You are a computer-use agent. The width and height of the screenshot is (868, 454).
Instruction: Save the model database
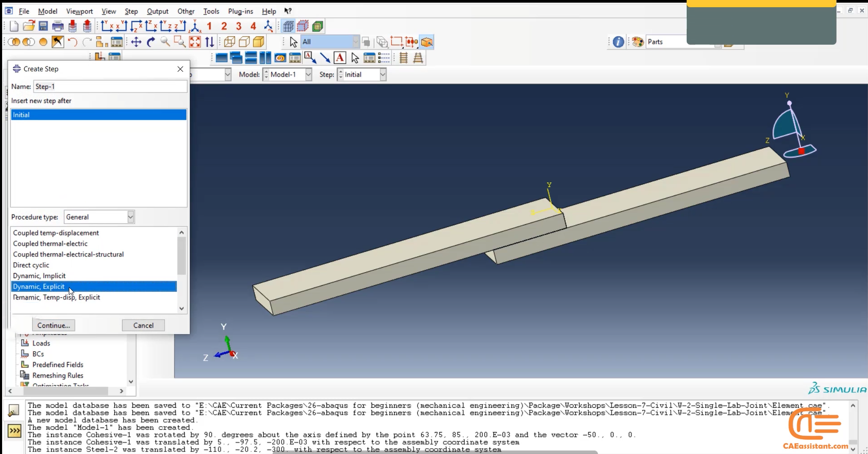[43, 26]
